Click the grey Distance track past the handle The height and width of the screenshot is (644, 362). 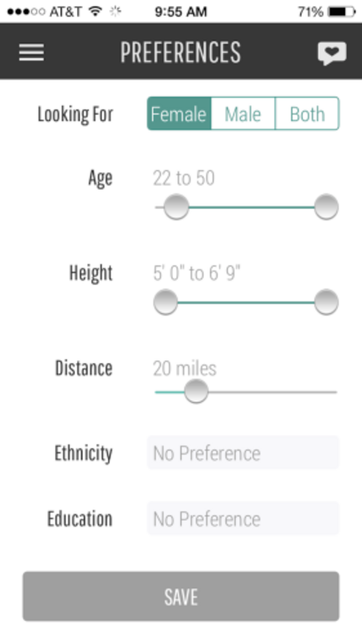click(x=273, y=392)
